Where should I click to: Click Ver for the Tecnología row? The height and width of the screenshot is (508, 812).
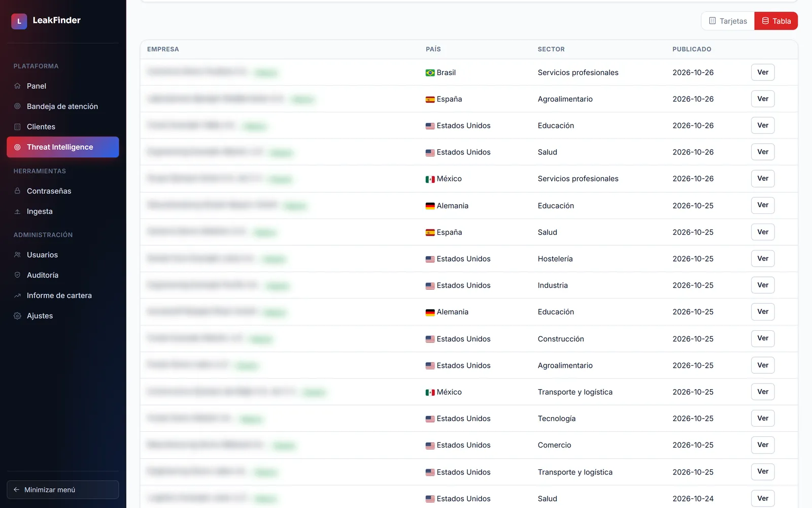[x=763, y=418]
